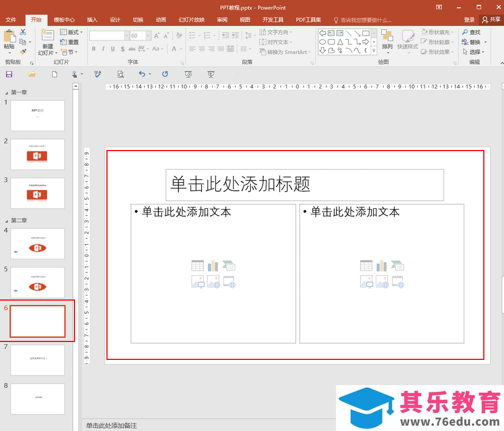The width and height of the screenshot is (504, 431).
Task: Select slide 4 thumbnail
Action: tap(38, 243)
